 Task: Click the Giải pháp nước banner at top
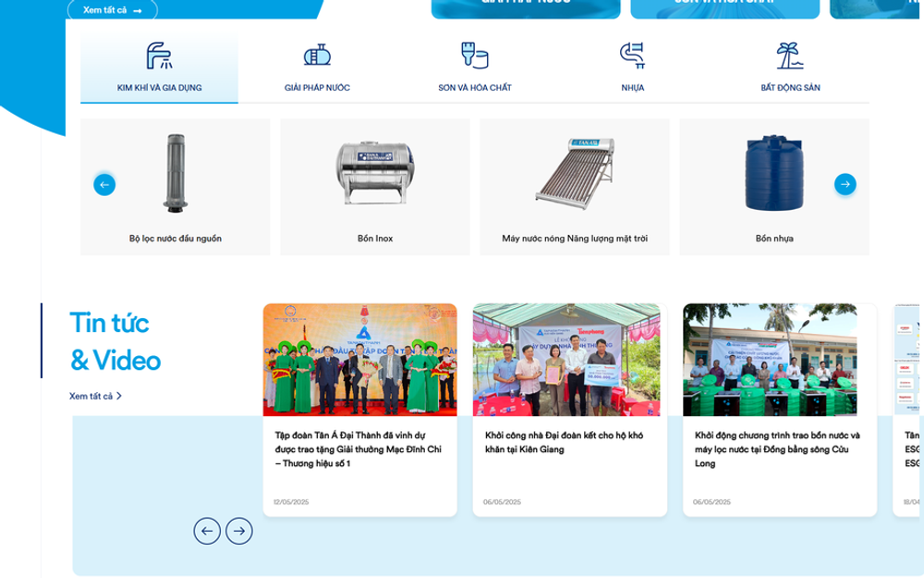coord(526,9)
